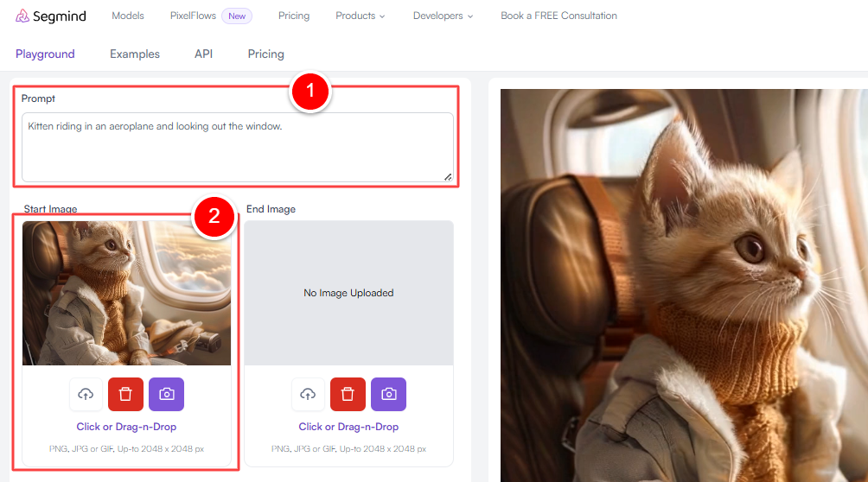The height and width of the screenshot is (482, 868).
Task: Click the large kitten output preview image
Action: (684, 286)
